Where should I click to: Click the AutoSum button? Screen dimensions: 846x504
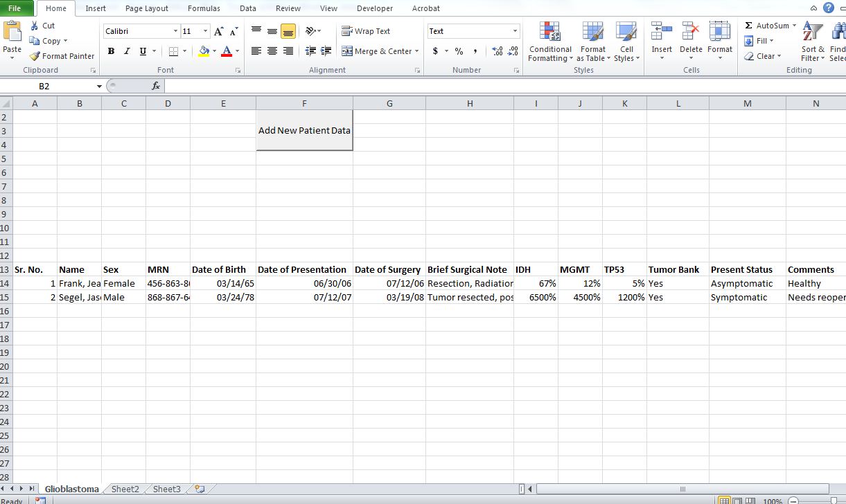point(766,26)
